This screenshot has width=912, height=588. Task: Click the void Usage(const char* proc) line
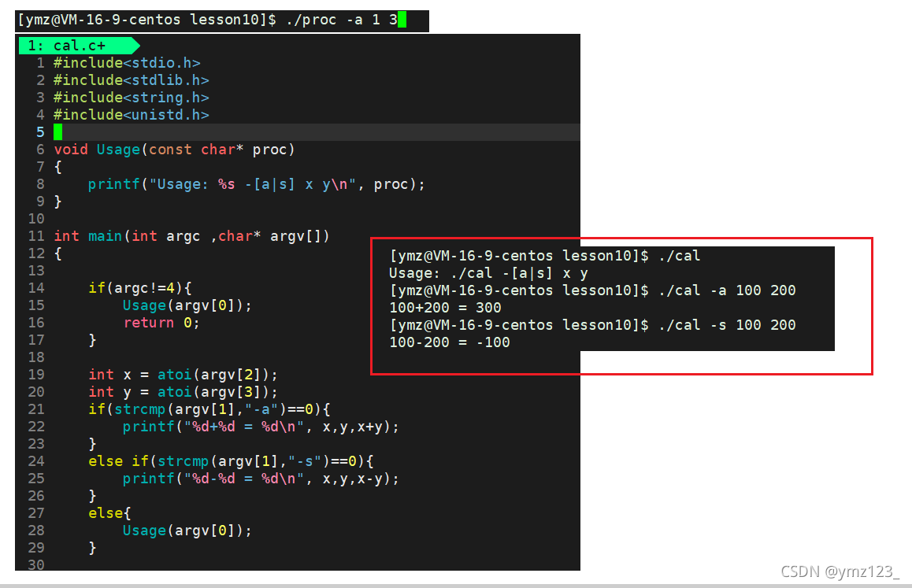point(175,150)
